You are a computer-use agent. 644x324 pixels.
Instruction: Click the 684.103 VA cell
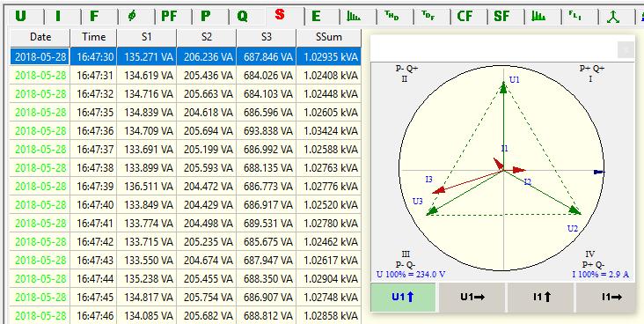pyautogui.click(x=267, y=93)
